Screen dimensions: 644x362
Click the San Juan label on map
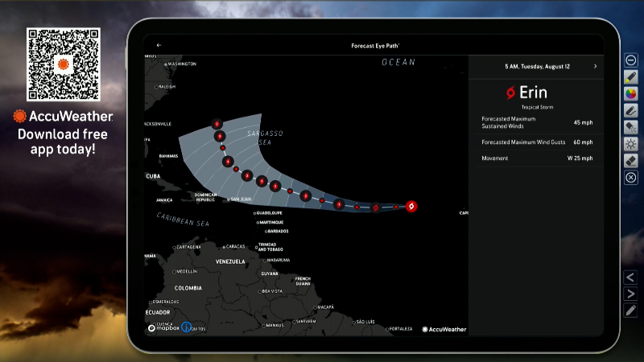click(239, 199)
